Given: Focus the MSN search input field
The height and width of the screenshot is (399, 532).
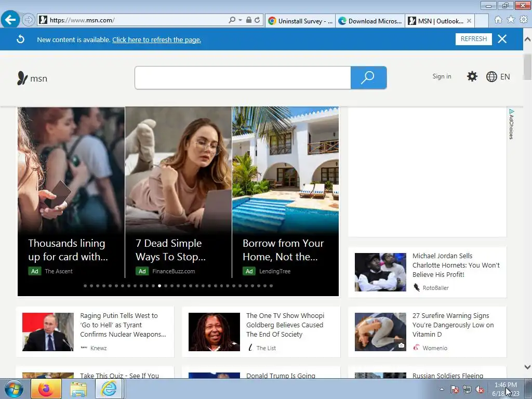Looking at the screenshot, I should tap(243, 78).
